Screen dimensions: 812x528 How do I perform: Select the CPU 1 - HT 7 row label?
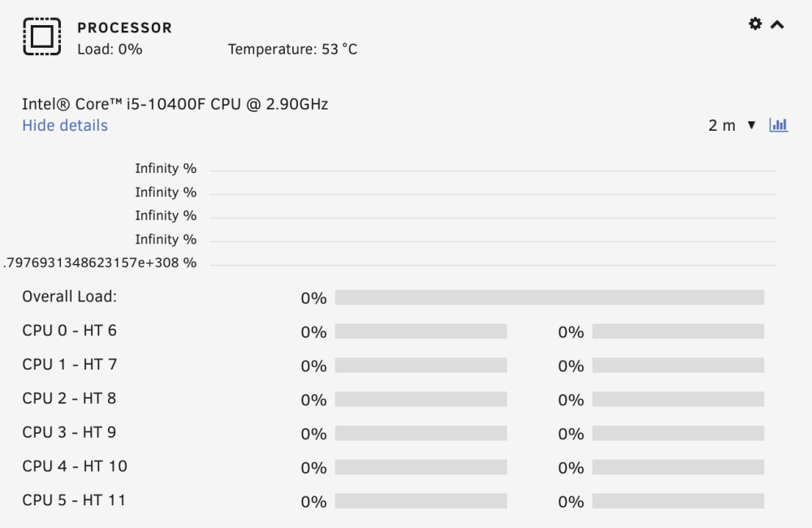click(x=69, y=364)
